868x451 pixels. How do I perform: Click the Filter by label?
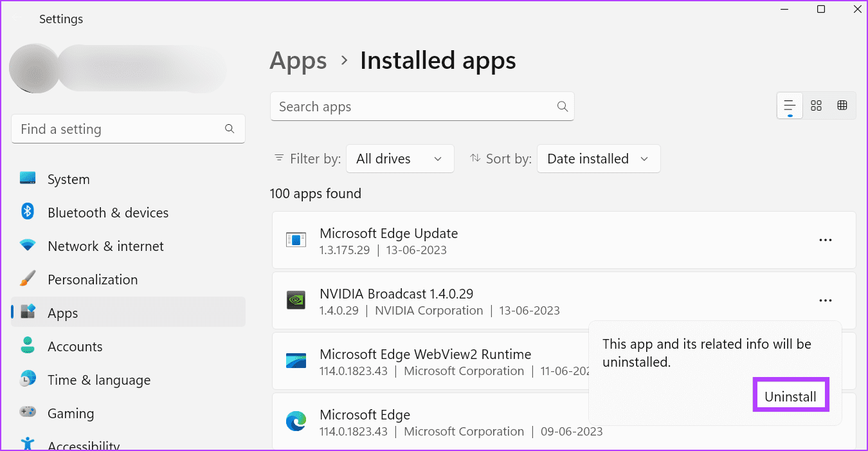pos(315,159)
